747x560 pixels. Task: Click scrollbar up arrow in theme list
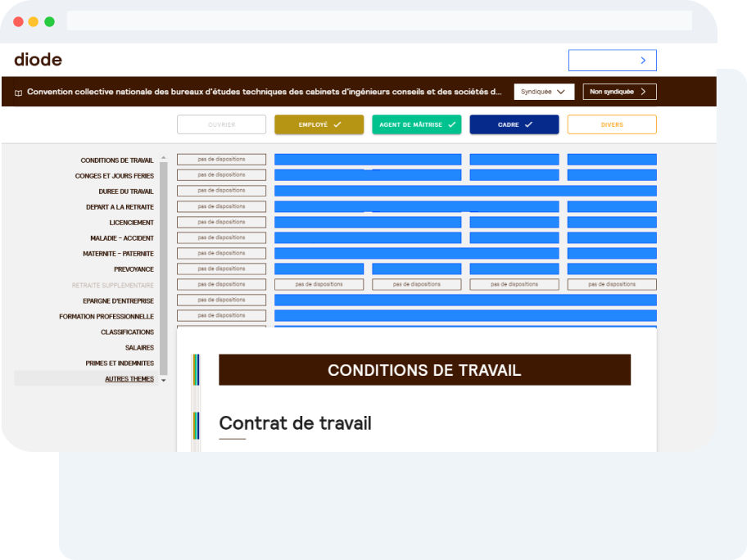164,158
